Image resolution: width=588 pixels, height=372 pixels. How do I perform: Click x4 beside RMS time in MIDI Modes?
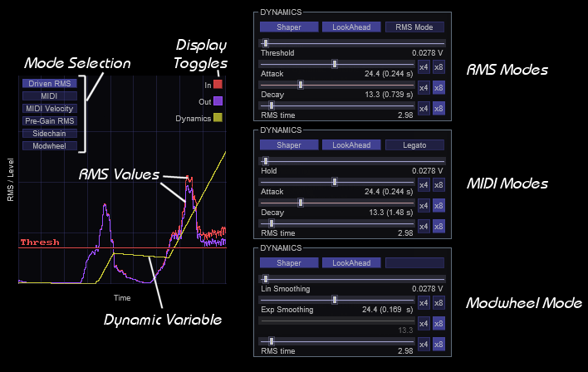pos(424,226)
